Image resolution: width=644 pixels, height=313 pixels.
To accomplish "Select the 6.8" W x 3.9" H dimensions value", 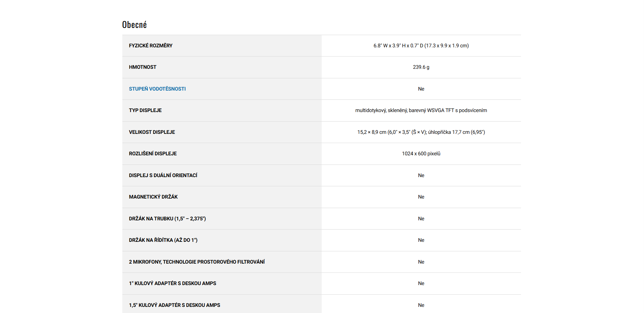I will [x=421, y=46].
